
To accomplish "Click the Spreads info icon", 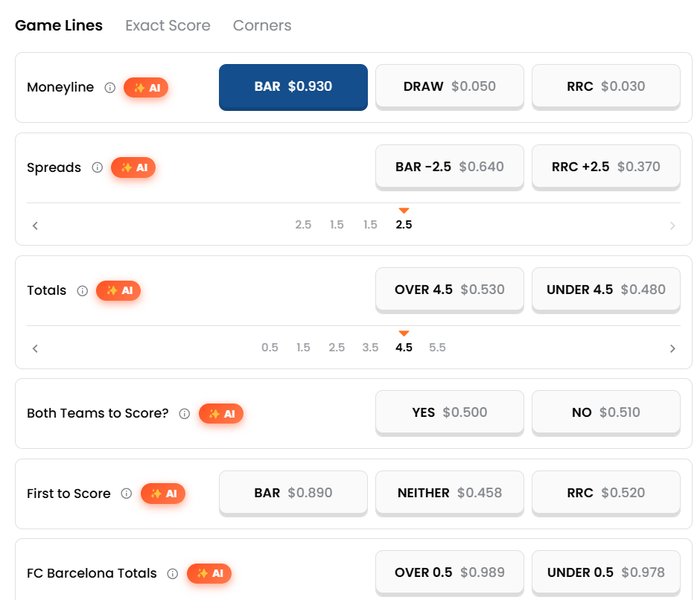I will [x=98, y=167].
